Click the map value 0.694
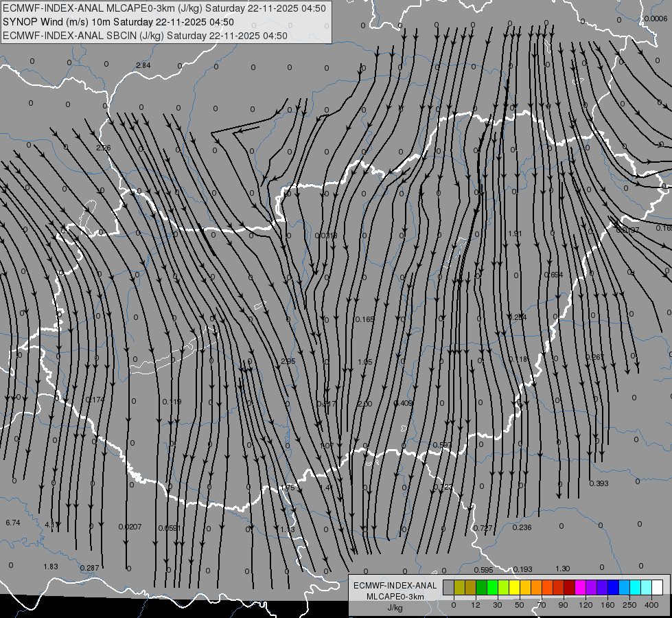The width and height of the screenshot is (672, 618). coord(553,275)
